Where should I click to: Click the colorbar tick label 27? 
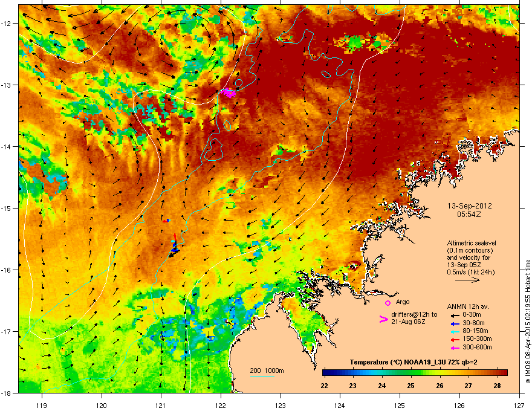(468, 386)
